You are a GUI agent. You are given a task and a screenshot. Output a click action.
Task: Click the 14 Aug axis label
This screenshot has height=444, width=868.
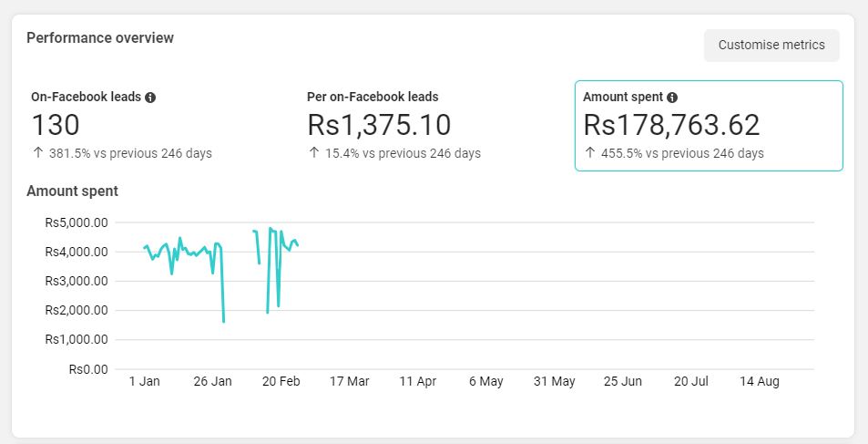760,381
